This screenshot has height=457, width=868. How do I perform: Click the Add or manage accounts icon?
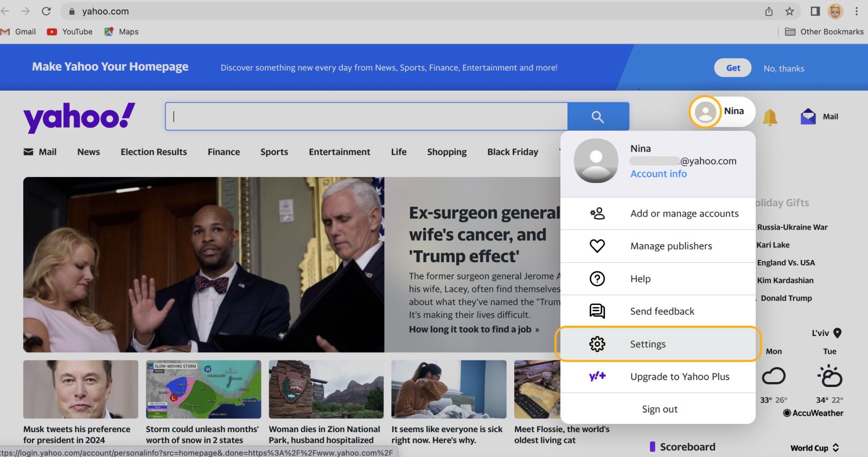tap(597, 213)
